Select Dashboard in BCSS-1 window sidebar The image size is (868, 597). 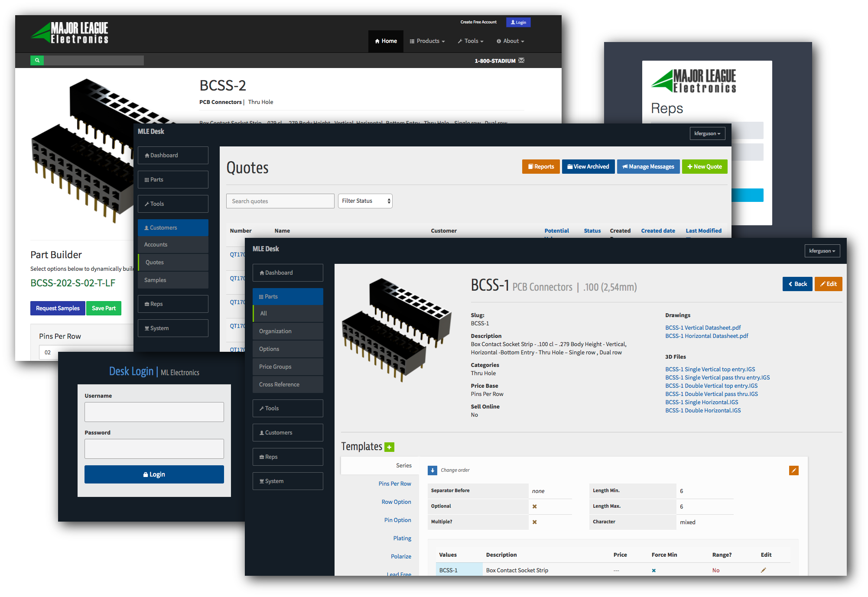288,273
